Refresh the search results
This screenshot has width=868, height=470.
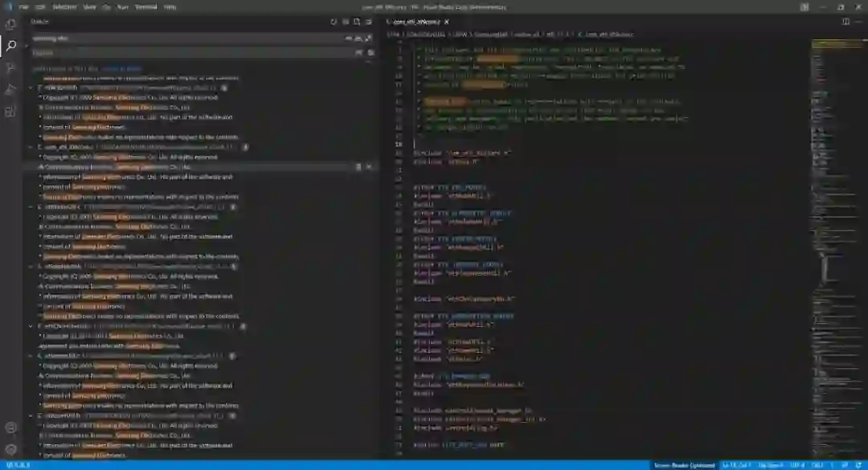click(334, 22)
